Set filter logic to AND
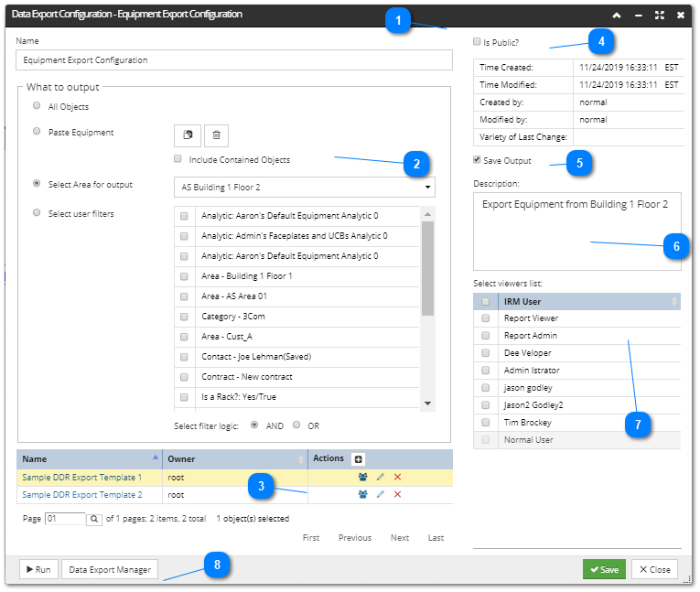 click(x=254, y=425)
